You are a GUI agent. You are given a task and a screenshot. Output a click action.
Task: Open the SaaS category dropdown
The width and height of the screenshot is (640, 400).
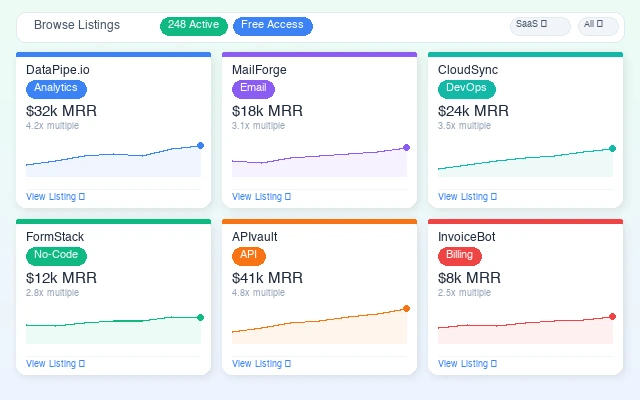(x=540, y=26)
